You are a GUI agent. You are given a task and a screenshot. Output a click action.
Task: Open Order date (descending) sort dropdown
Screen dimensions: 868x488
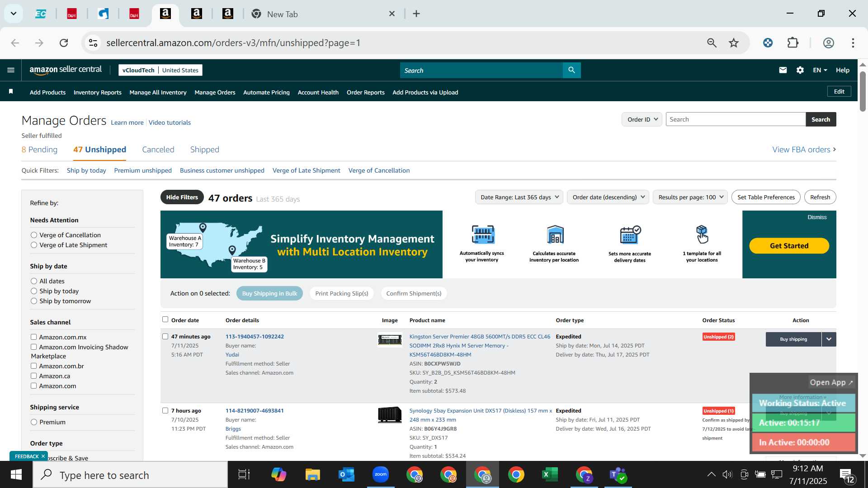click(x=608, y=197)
